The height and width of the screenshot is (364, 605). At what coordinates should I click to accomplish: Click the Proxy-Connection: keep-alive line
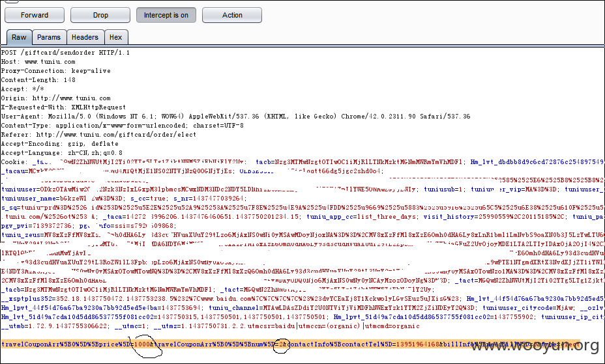(56, 71)
